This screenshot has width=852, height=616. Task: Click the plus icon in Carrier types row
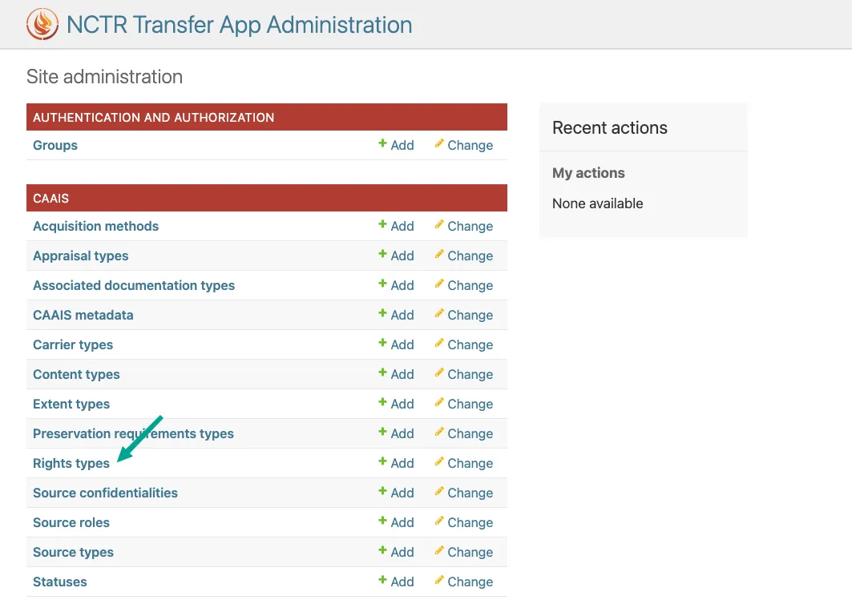point(382,343)
